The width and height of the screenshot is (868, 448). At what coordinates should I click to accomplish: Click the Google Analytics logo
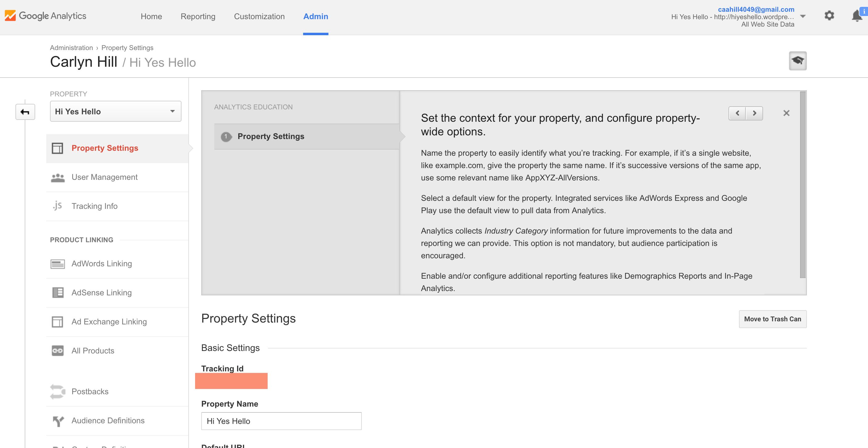click(x=45, y=16)
